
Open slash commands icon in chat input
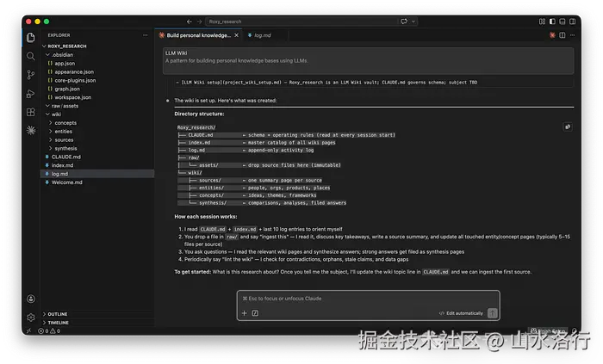pos(255,313)
